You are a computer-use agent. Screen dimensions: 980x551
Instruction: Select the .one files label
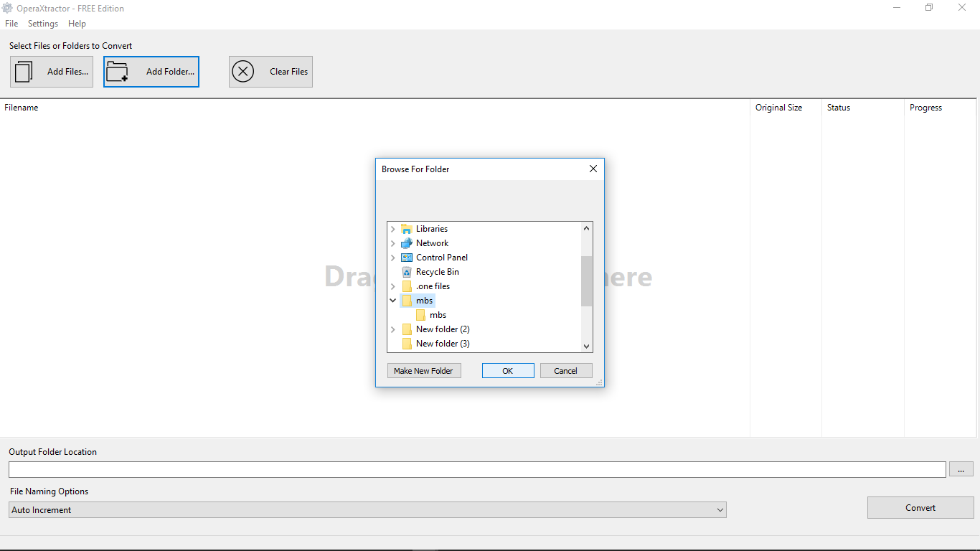point(433,286)
